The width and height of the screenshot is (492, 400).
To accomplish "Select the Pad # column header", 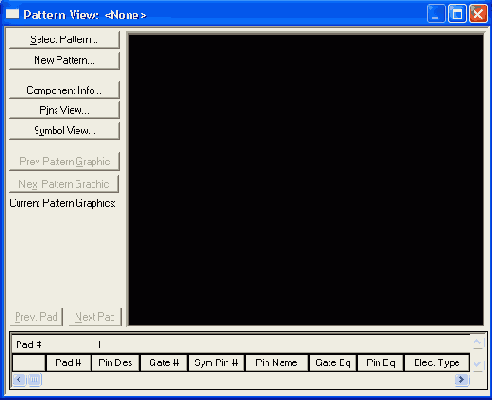I will (68, 363).
